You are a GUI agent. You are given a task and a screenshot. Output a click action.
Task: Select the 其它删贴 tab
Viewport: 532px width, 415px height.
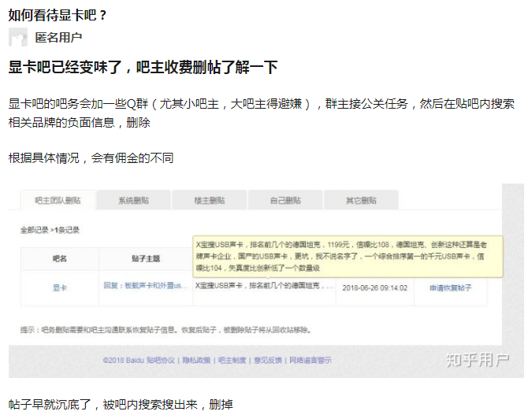tap(361, 200)
